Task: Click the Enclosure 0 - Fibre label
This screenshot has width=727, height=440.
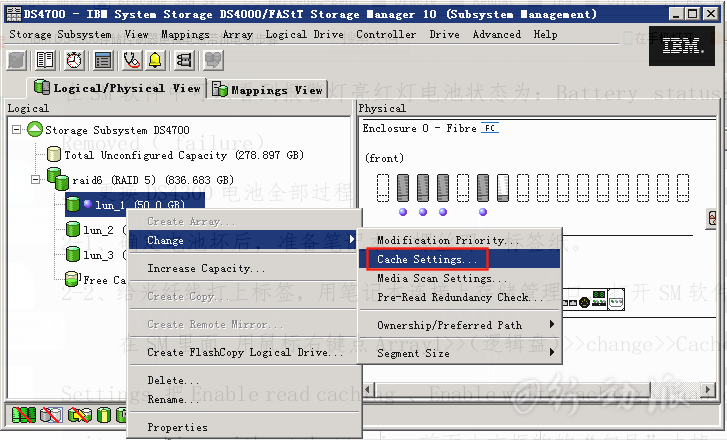Action: click(420, 128)
